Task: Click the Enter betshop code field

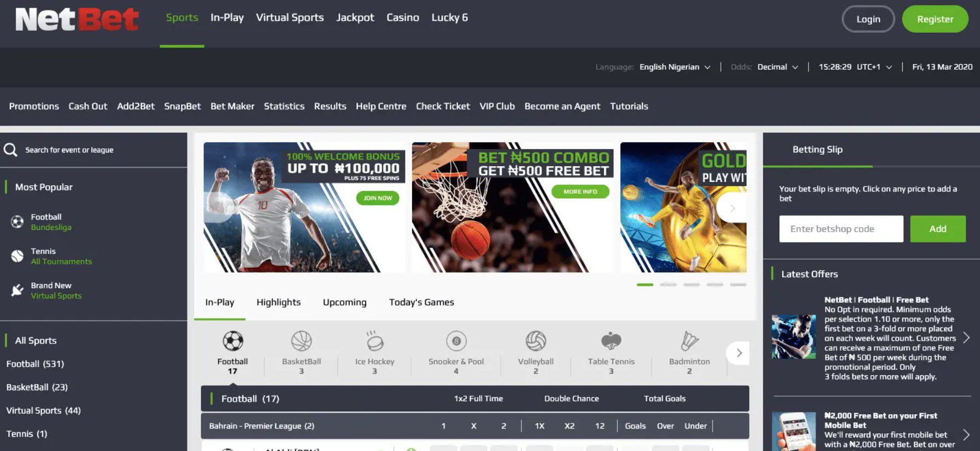Action: [x=841, y=229]
